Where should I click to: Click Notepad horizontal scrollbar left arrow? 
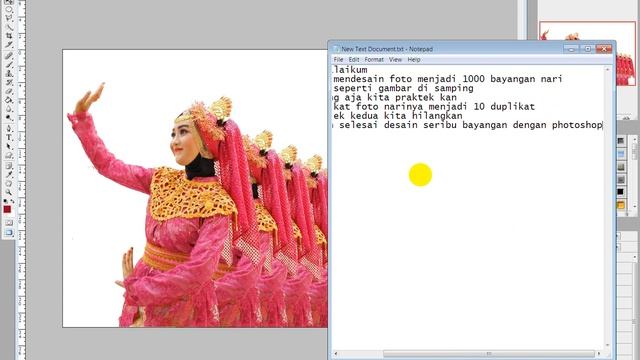[x=336, y=353]
